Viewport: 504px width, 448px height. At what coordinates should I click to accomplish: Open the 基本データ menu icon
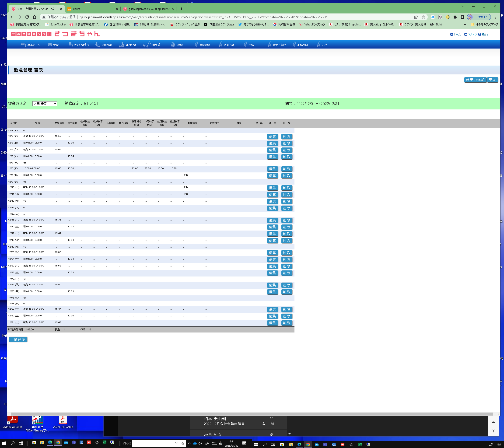pyautogui.click(x=24, y=45)
